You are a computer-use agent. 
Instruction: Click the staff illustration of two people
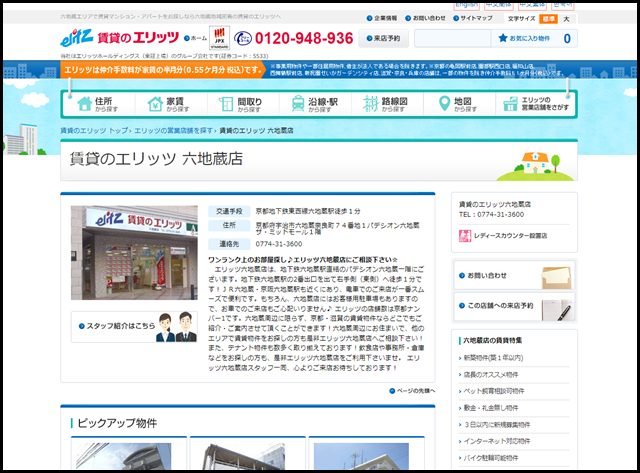click(177, 327)
